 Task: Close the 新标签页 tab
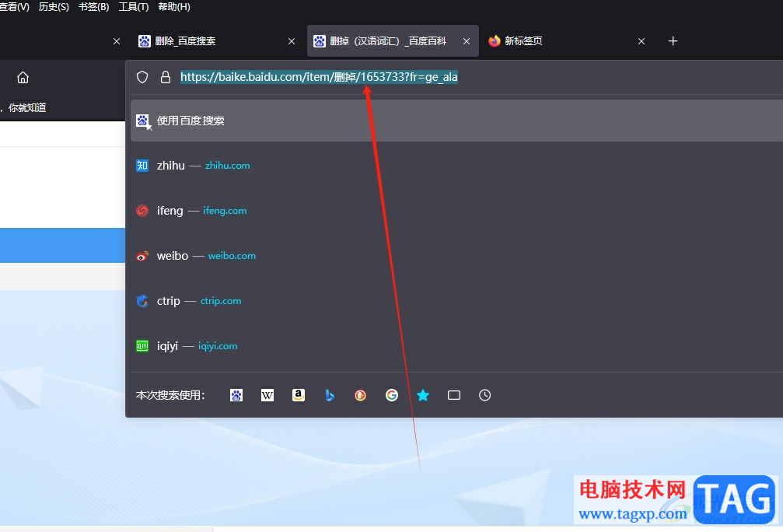click(x=641, y=41)
